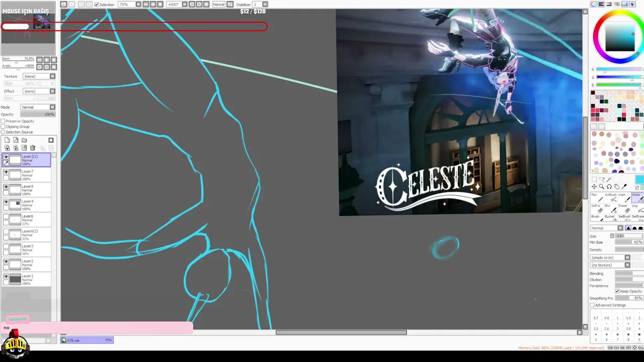The image size is (644, 362).
Task: Switch to the 678.sai document tab
Action: click(x=87, y=340)
